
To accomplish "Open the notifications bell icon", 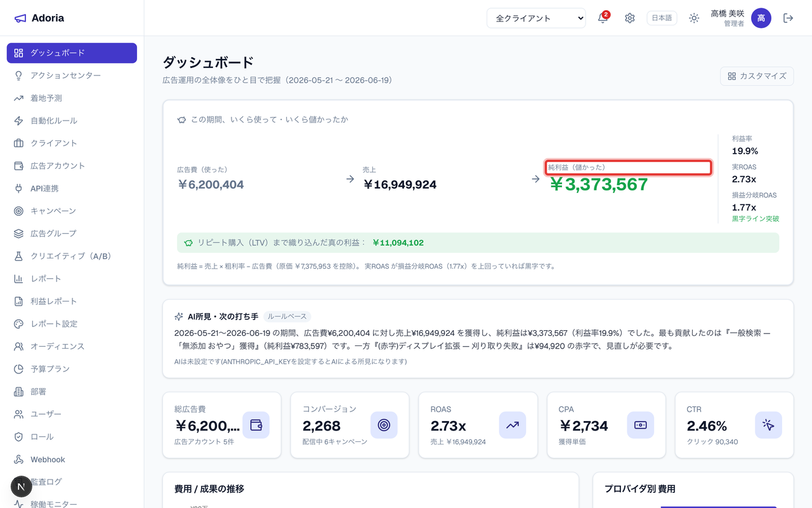I will pyautogui.click(x=603, y=18).
